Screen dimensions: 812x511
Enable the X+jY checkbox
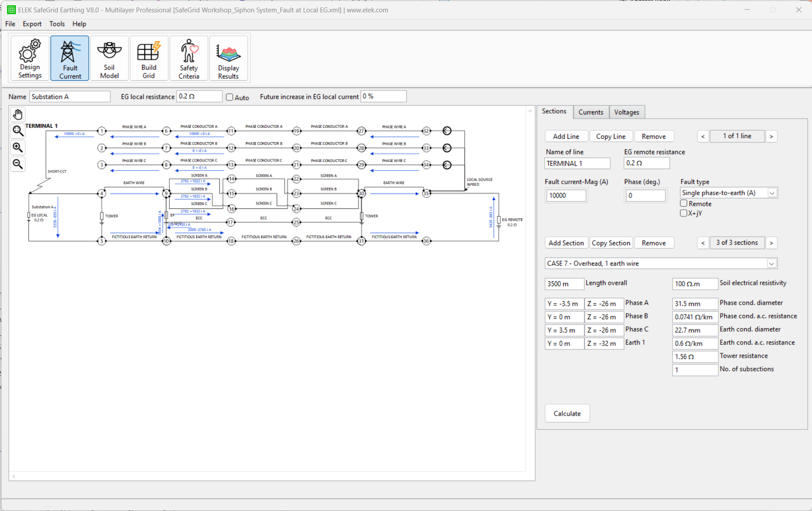pyautogui.click(x=684, y=213)
